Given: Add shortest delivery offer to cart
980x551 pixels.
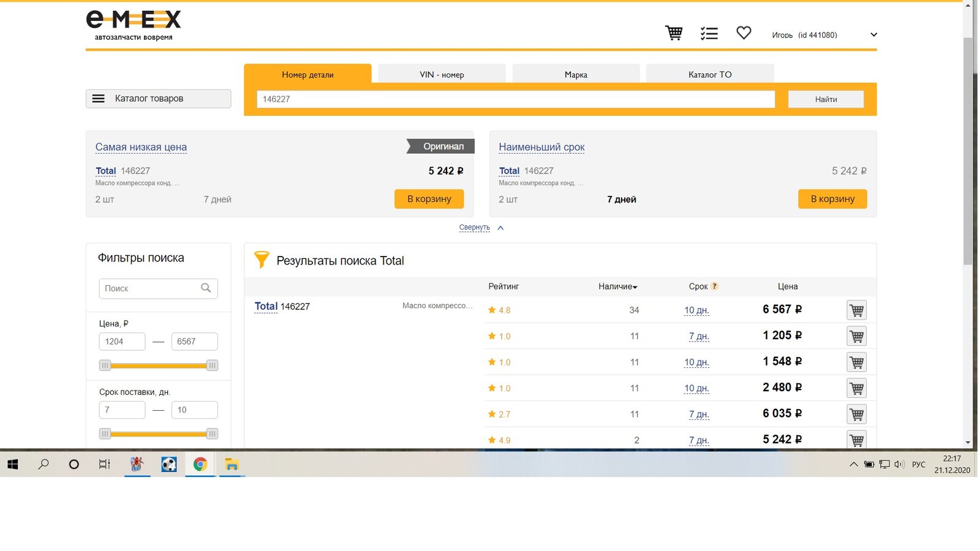Looking at the screenshot, I should coord(832,199).
